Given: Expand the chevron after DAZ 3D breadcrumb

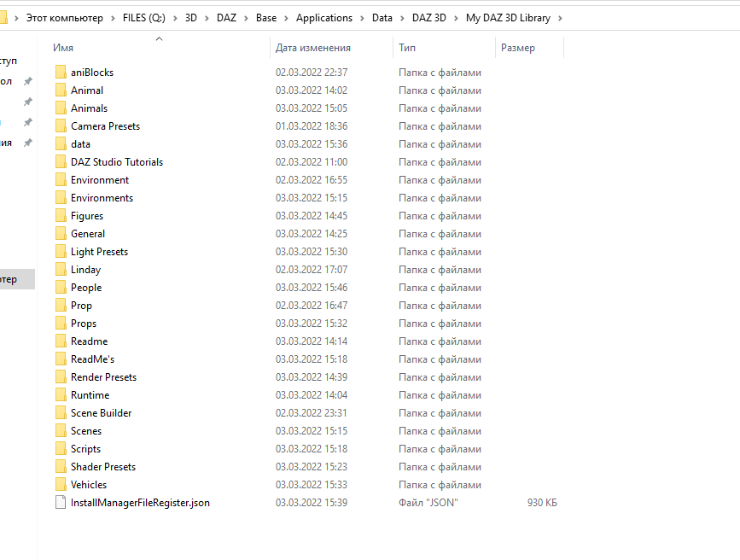Looking at the screenshot, I should pyautogui.click(x=456, y=19).
